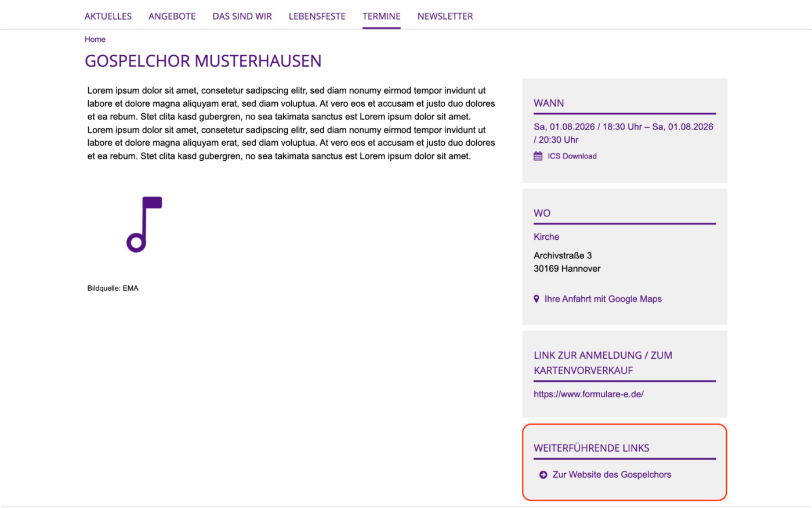The height and width of the screenshot is (508, 812).
Task: Click the event date Sa, 01.08.2026 text
Action: [623, 133]
